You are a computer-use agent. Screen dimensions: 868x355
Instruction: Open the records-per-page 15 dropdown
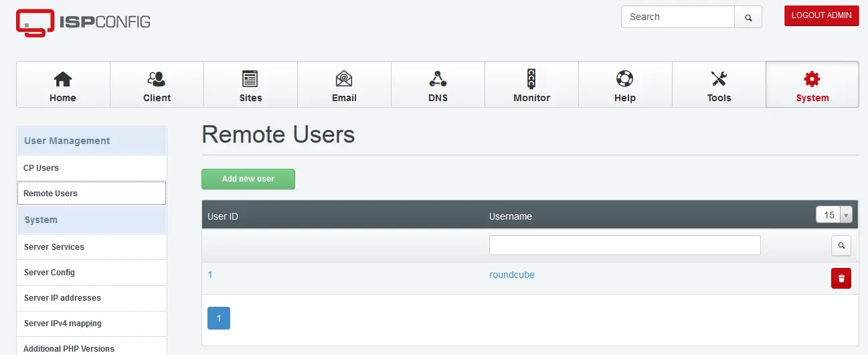(x=834, y=215)
